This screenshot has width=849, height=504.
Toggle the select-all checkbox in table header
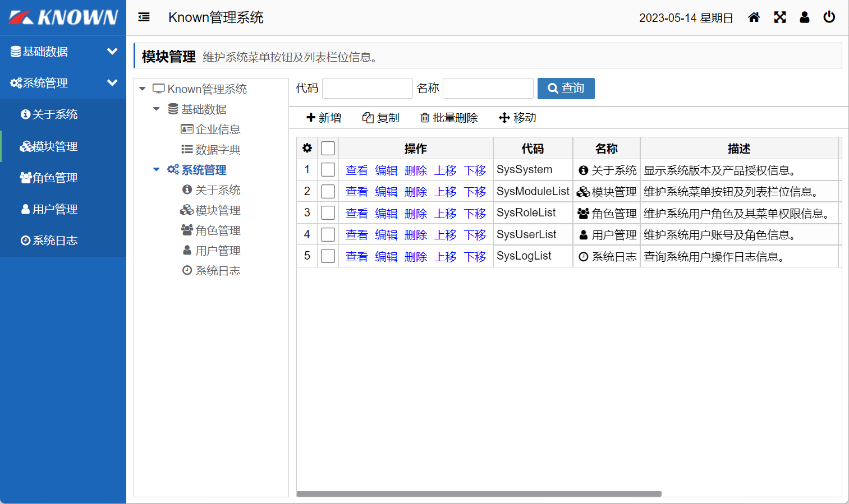point(328,148)
